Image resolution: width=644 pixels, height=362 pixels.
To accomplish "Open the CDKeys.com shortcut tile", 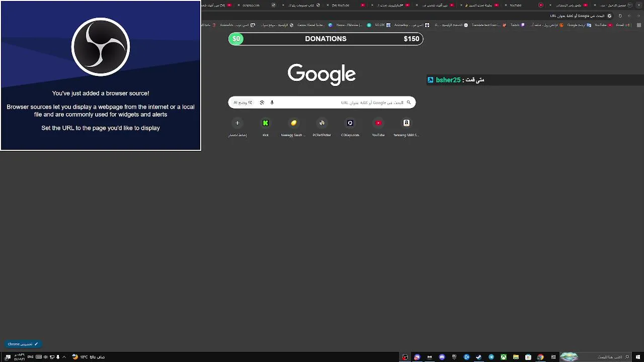I will 350,127.
